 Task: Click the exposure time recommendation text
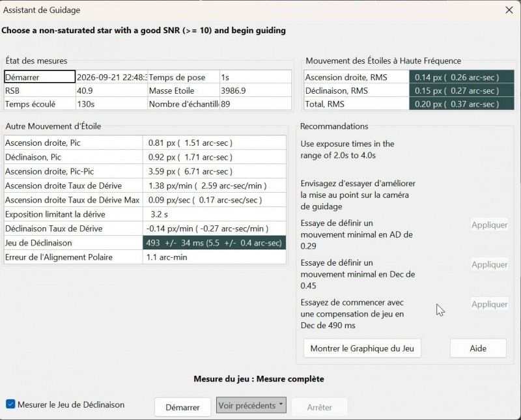pos(347,150)
